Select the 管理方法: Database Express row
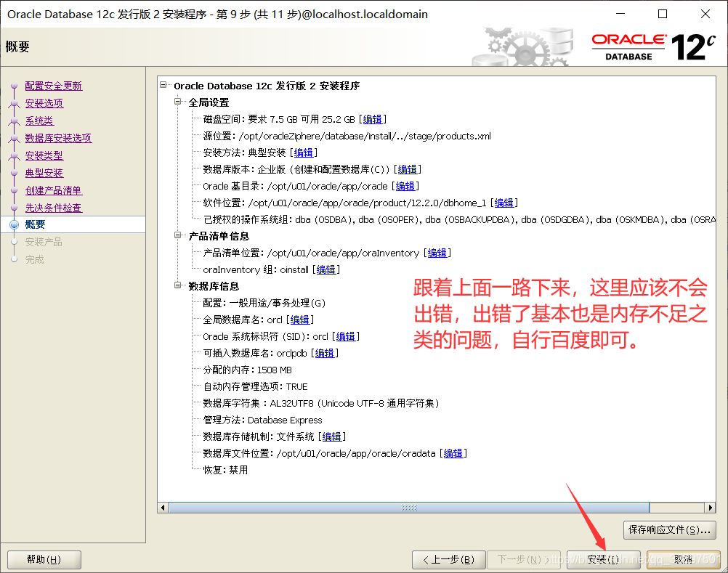Screen dimensions: 728x573 tap(262, 420)
